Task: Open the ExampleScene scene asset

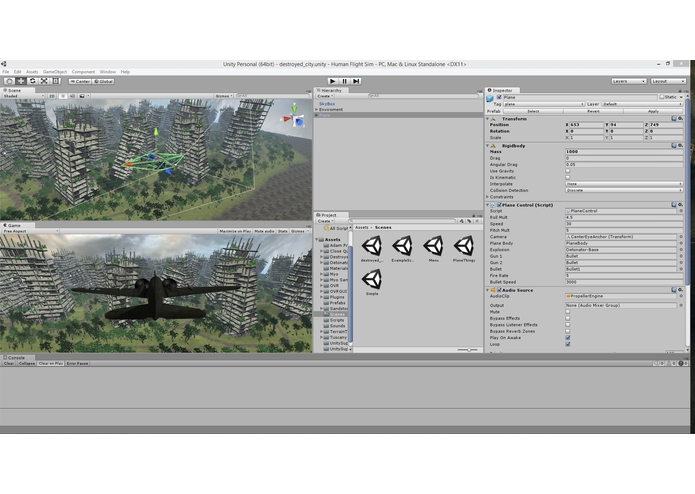Action: pyautogui.click(x=402, y=249)
